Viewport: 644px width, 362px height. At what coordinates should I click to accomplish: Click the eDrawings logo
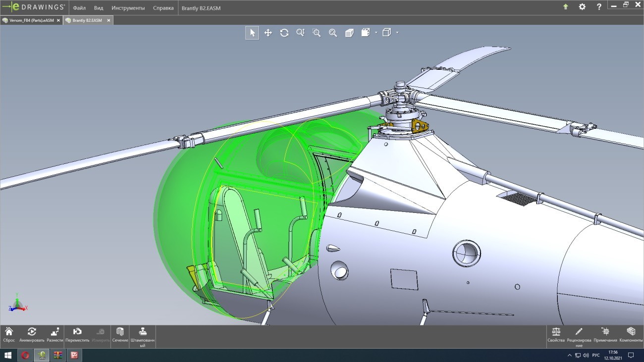(x=33, y=7)
